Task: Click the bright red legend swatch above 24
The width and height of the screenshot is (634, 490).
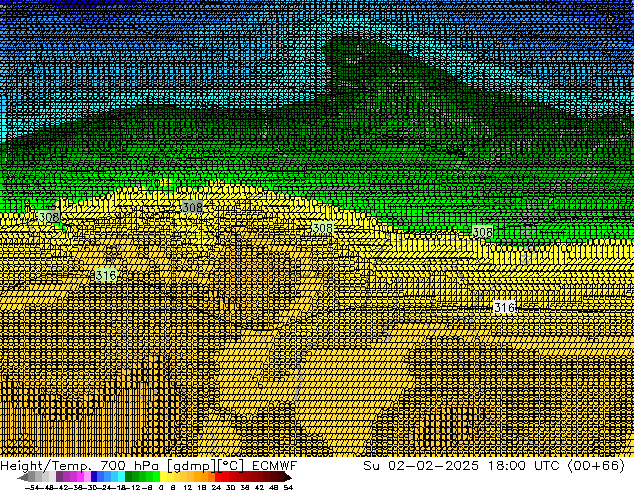Action: point(218,477)
